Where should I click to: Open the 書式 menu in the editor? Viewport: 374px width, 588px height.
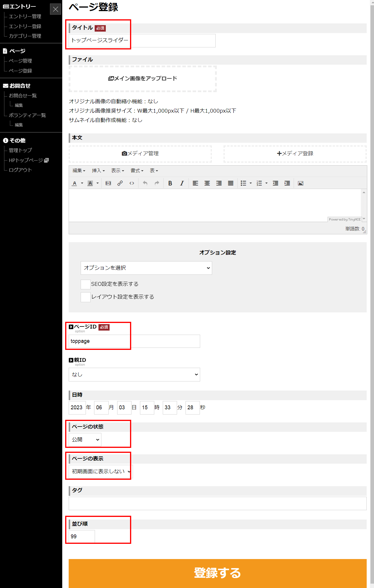coord(137,171)
